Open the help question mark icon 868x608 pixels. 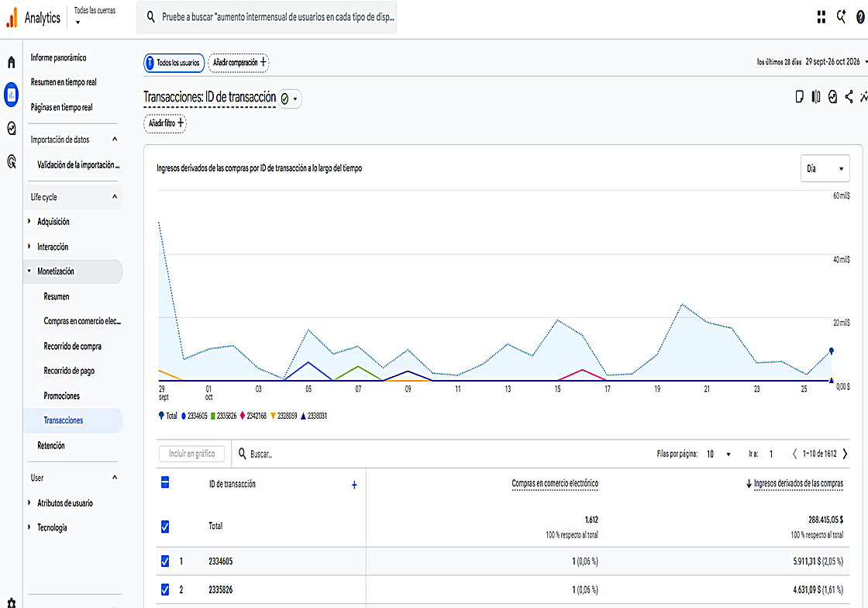coord(860,17)
